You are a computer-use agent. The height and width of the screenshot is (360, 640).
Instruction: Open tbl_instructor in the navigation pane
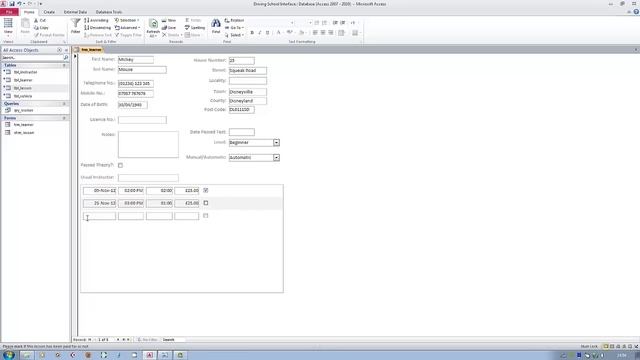click(x=25, y=72)
